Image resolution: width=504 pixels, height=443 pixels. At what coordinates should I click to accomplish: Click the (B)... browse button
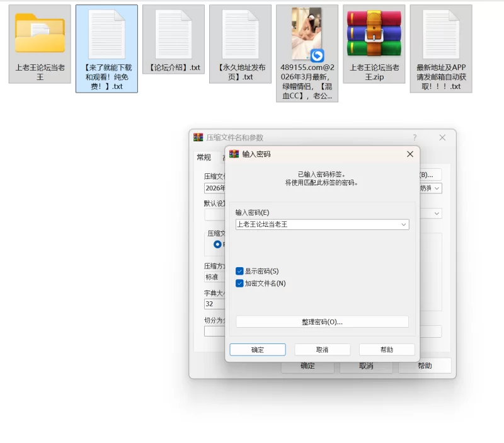coord(430,175)
